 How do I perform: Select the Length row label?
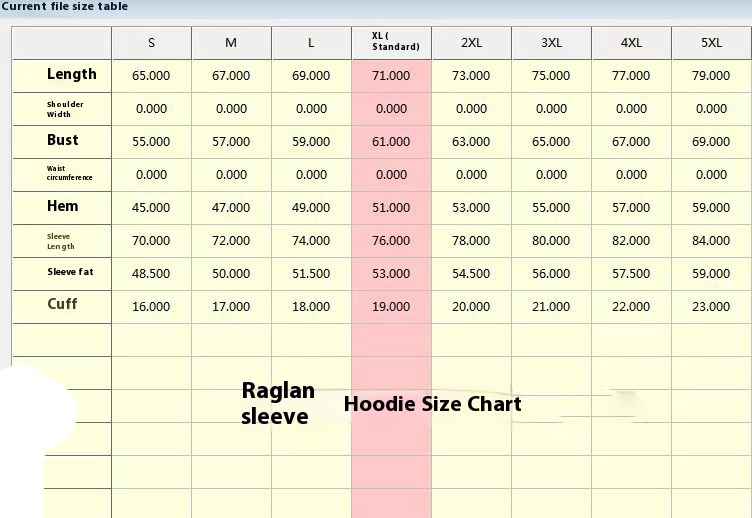[71, 75]
